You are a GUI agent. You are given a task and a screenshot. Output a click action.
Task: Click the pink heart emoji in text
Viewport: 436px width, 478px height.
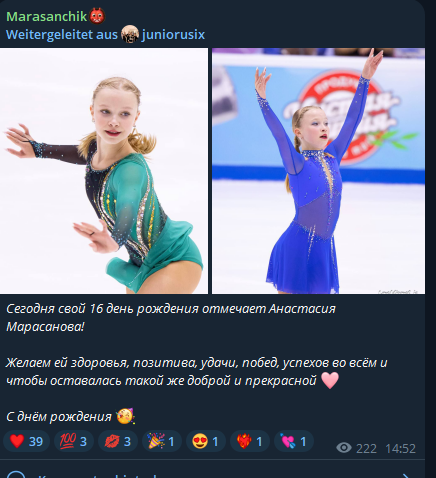330,380
